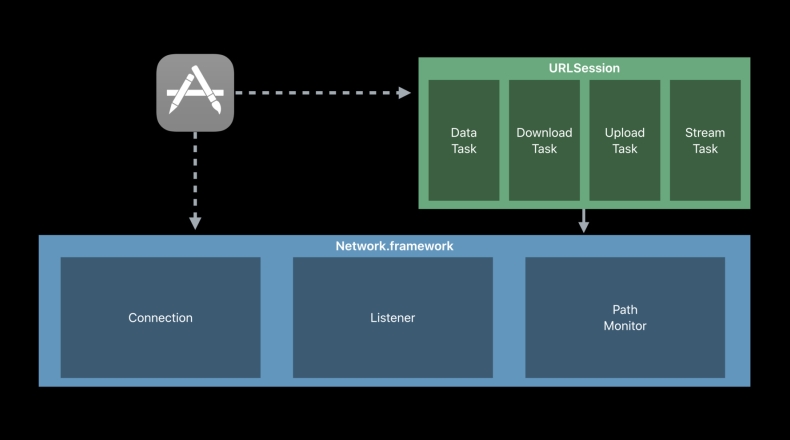The image size is (790, 440).
Task: Select the Connection block
Action: click(160, 318)
